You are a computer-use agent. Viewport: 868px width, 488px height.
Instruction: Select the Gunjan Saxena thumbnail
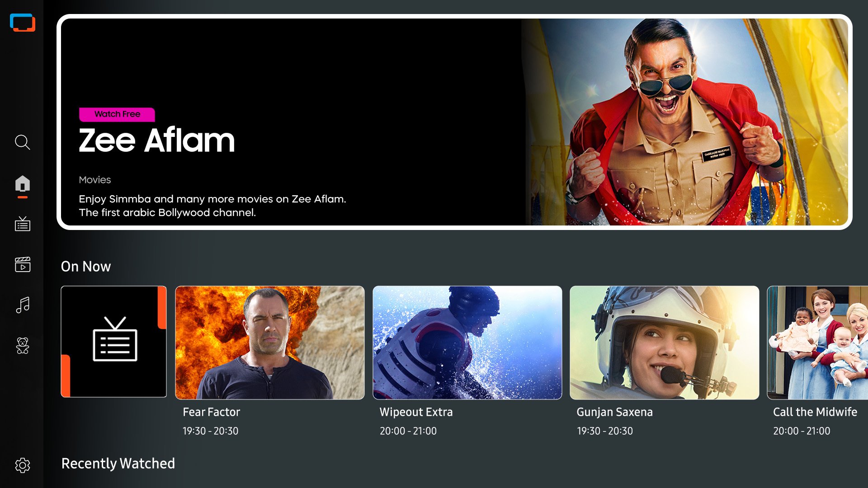(664, 343)
